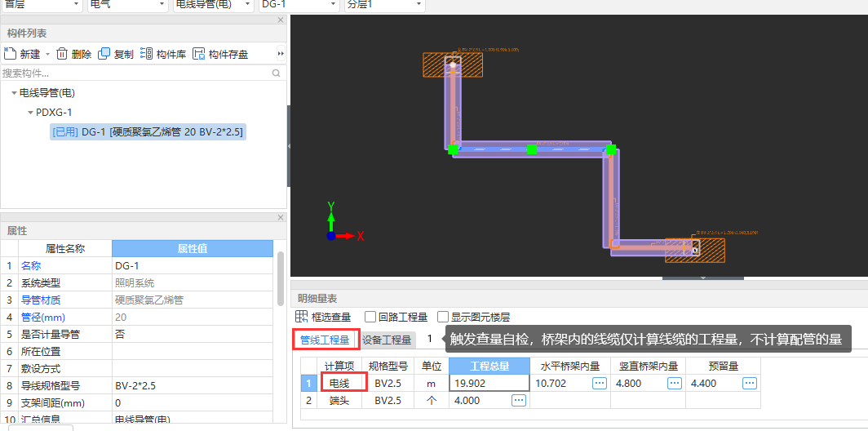The height and width of the screenshot is (431, 868).
Task: Expand the toolbar overflow arrow in 构件列表
Action: [x=281, y=54]
